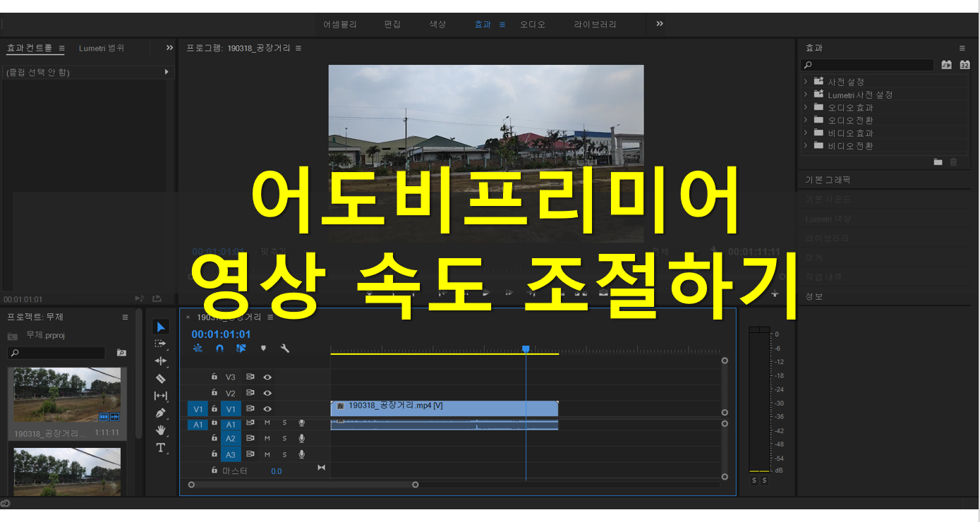Select the Pen tool

pyautogui.click(x=161, y=413)
